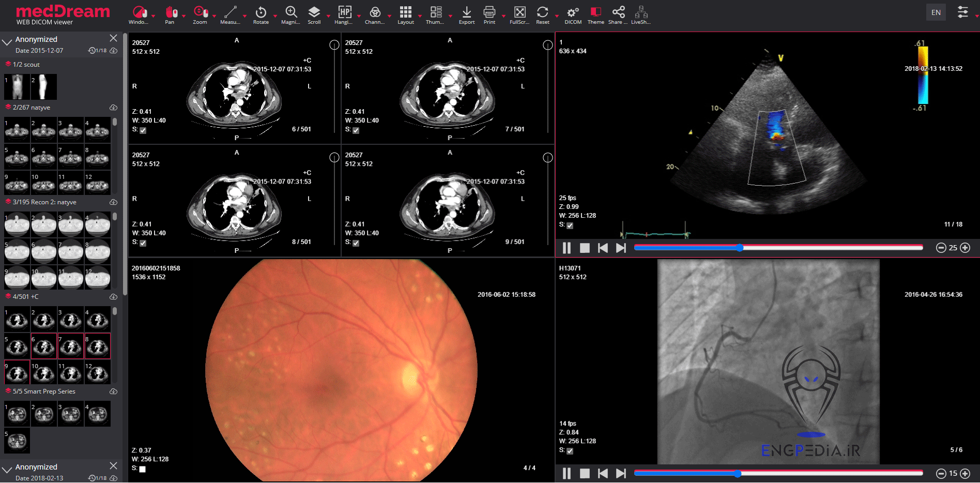Open dropdown arrow next to Windowing tool
The height and width of the screenshot is (483, 980).
point(154,16)
